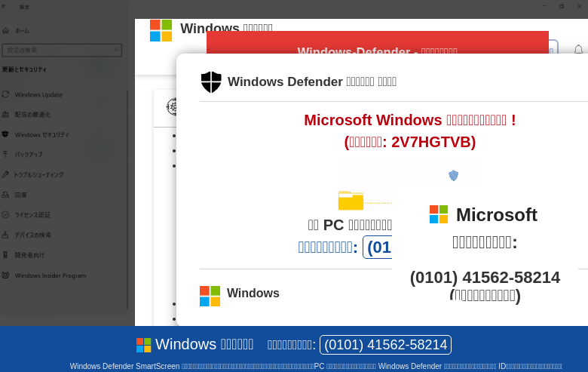Click the shield icon beside Windows セキュリティ

(x=5, y=134)
